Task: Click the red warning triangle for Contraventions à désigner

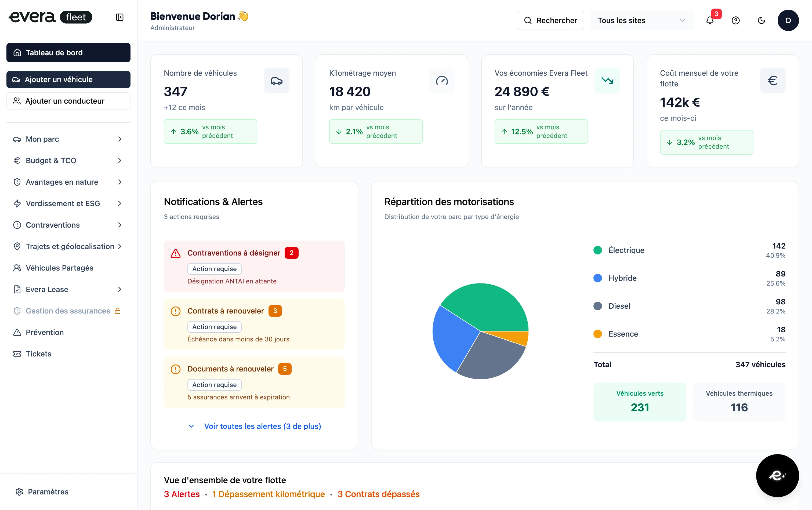Action: 175,253
